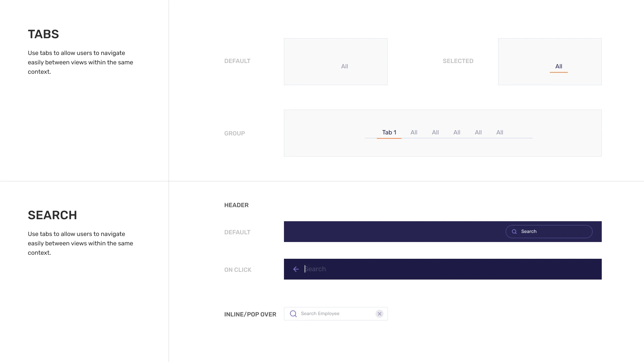The image size is (644, 362).
Task: Click the magnifier icon in Search Employee field
Action: [293, 314]
